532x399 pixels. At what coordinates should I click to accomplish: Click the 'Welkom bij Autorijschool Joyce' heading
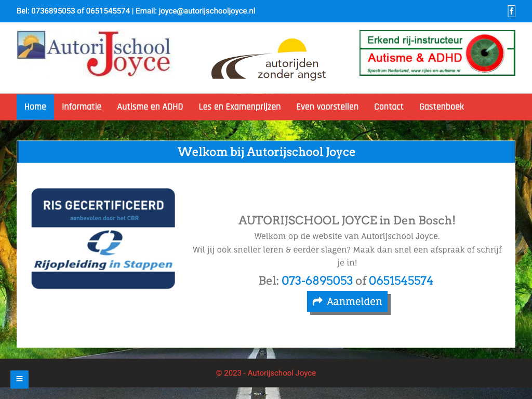[x=267, y=152]
